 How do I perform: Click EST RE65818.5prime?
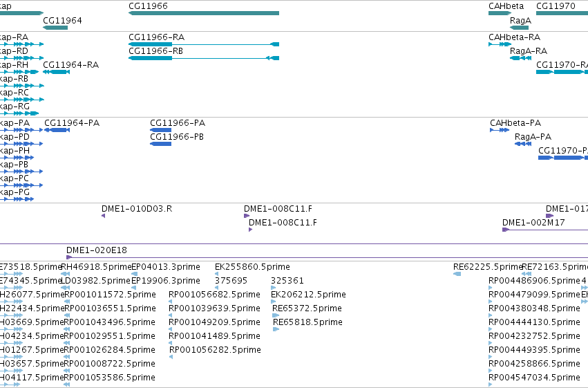pos(276,329)
